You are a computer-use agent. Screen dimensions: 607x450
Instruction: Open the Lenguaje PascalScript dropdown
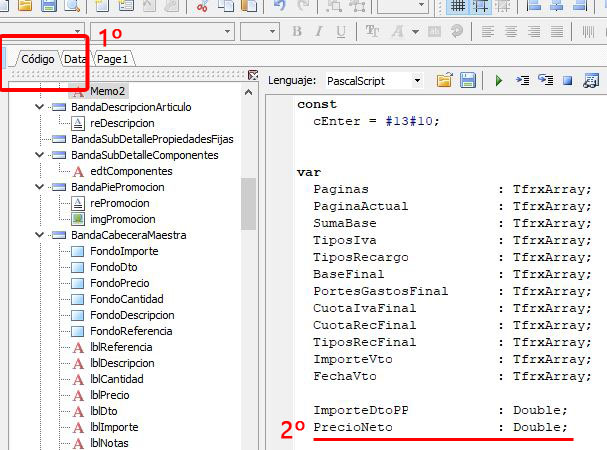pyautogui.click(x=416, y=80)
